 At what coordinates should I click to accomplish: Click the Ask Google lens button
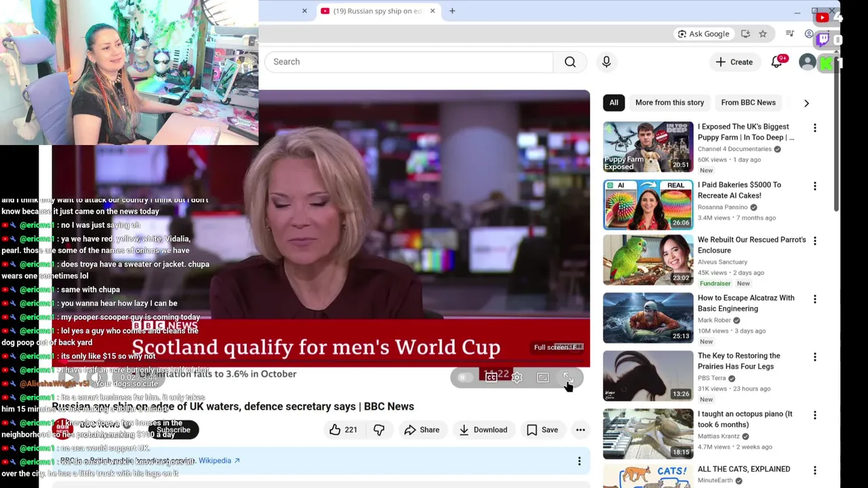click(705, 34)
